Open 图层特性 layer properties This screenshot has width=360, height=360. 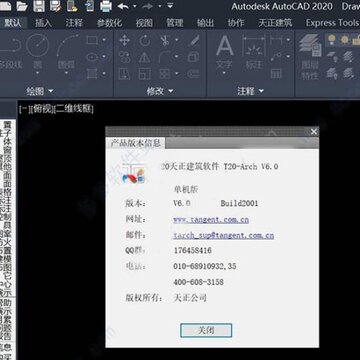click(x=310, y=57)
